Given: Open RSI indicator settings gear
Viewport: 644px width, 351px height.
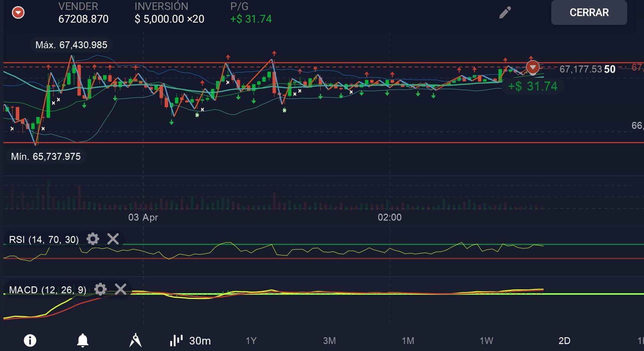Looking at the screenshot, I should tap(93, 239).
